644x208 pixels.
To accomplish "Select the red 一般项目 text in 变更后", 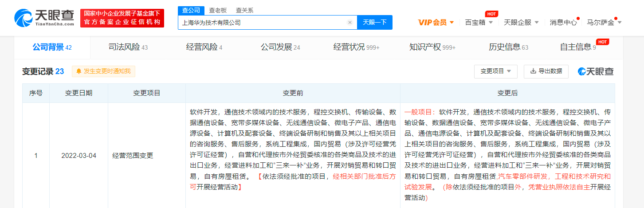I will click(x=420, y=112).
